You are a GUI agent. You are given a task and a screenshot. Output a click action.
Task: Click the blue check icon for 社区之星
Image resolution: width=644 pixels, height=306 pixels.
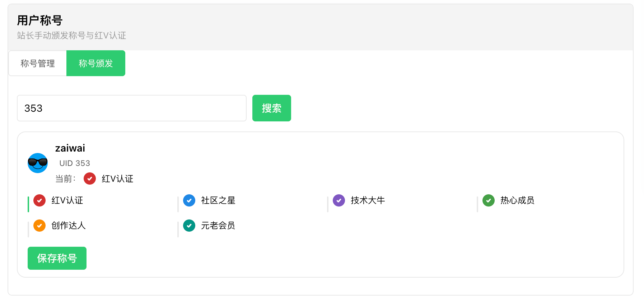(x=189, y=200)
